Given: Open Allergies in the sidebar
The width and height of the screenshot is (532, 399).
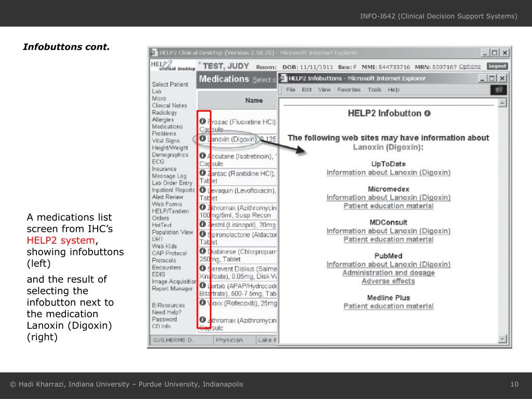Looking at the screenshot, I should click(163, 120).
